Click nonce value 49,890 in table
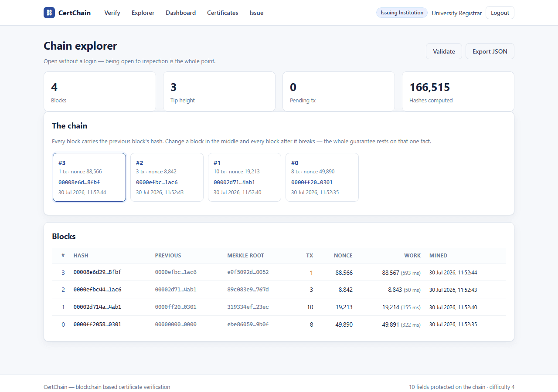The width and height of the screenshot is (558, 392). tap(344, 324)
